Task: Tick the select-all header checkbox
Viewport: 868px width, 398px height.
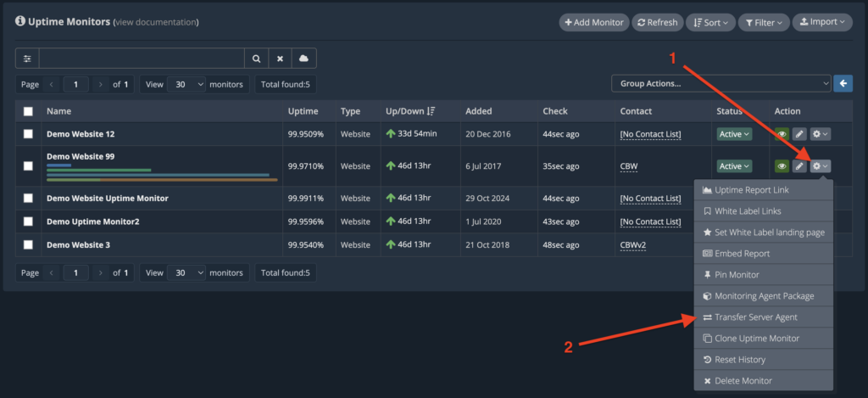Action: point(28,111)
